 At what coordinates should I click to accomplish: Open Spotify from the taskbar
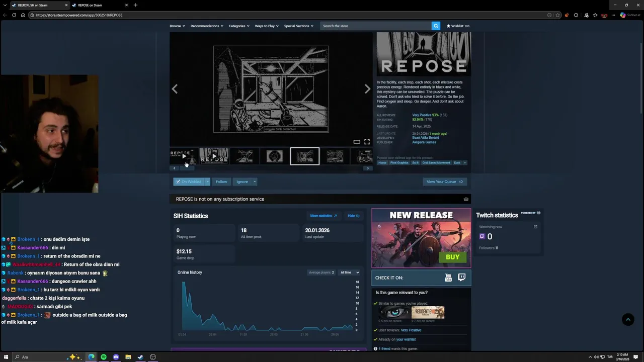pos(104,357)
